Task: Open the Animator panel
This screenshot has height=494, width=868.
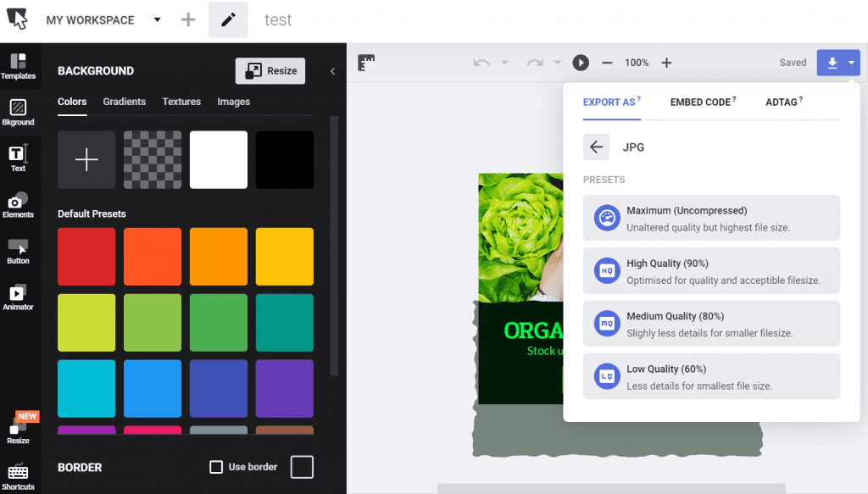Action: [18, 297]
